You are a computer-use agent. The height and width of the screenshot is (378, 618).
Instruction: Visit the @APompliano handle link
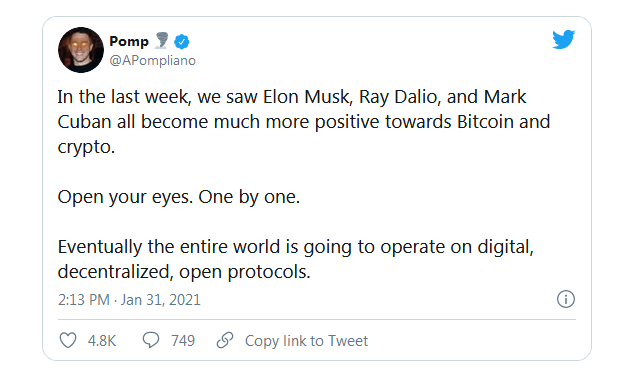click(x=153, y=61)
